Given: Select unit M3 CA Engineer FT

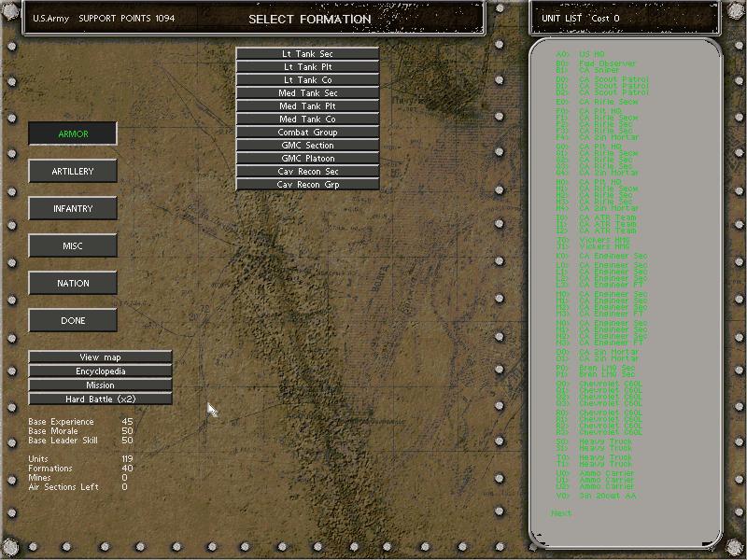Looking at the screenshot, I should pos(599,314).
